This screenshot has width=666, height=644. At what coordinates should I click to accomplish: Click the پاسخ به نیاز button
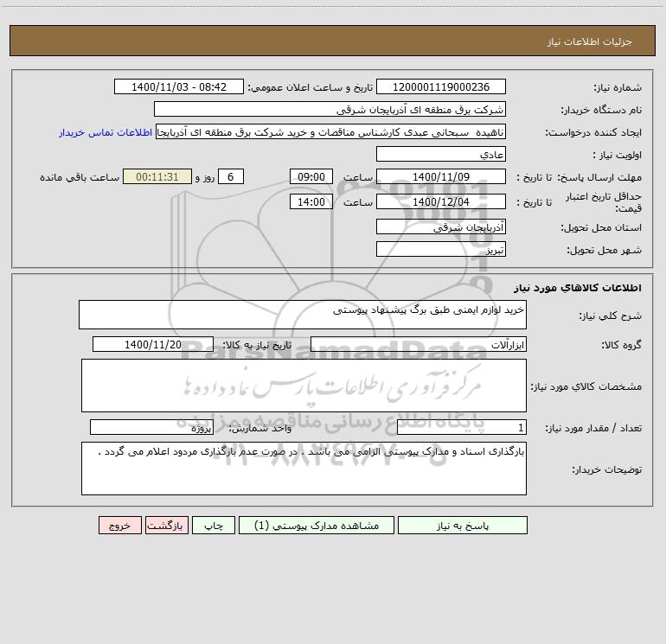[462, 525]
